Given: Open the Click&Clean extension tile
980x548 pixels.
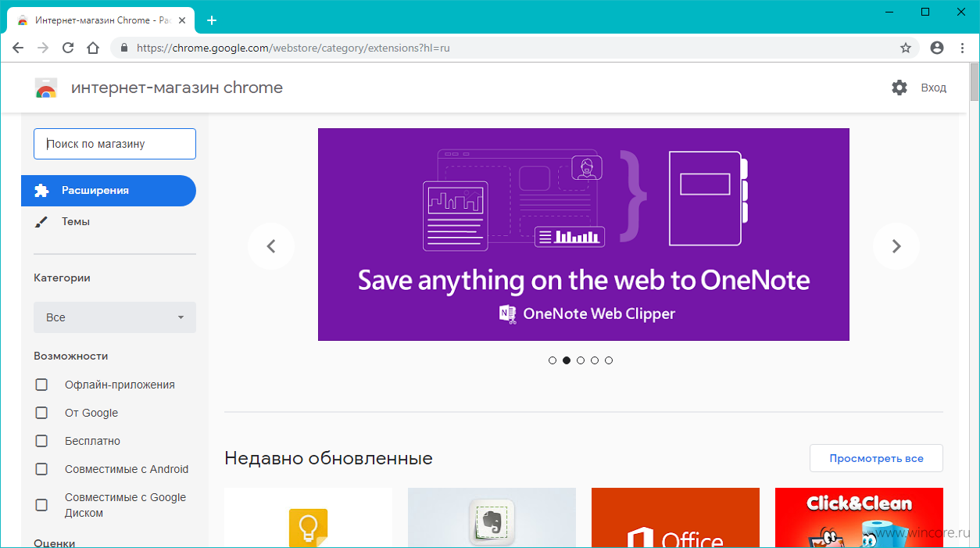Looking at the screenshot, I should 859,518.
